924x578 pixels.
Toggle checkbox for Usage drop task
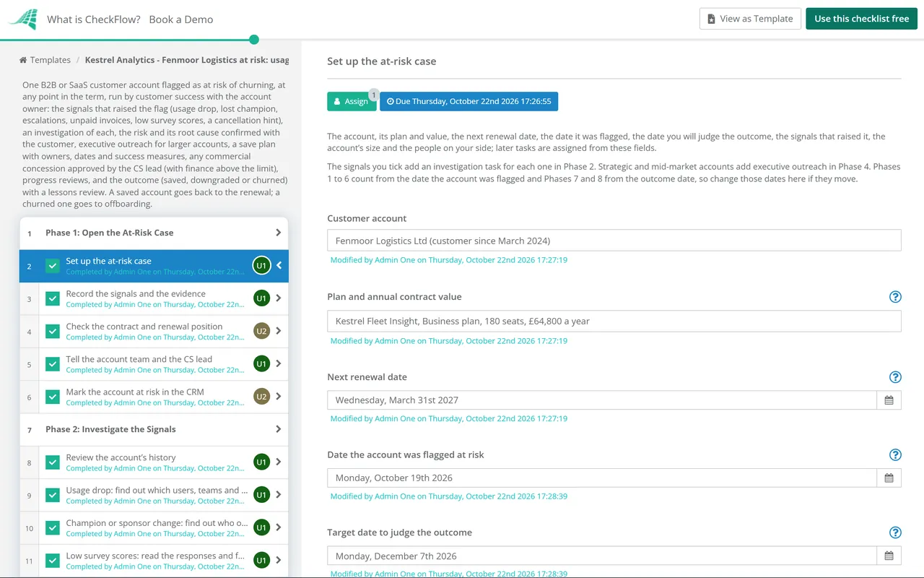[53, 495]
